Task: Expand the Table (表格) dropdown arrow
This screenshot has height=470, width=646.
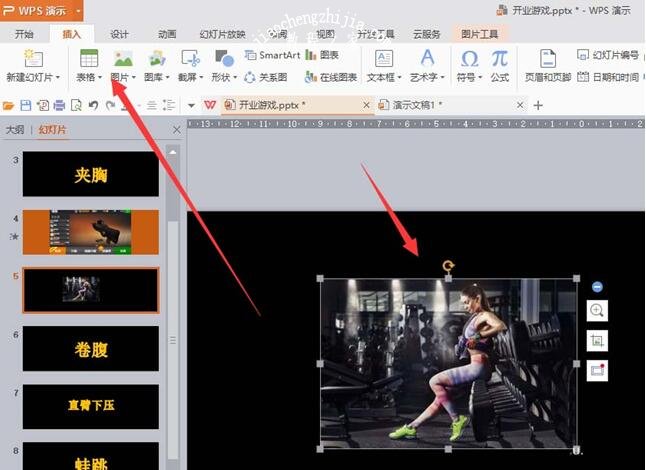Action: (100, 77)
